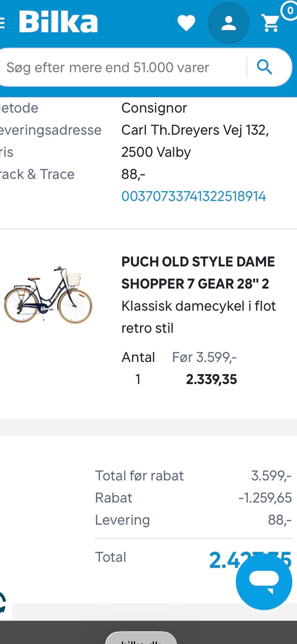Image resolution: width=297 pixels, height=644 pixels.
Task: Click the Carl Th.Dreyers Vej delivery address
Action: (x=195, y=141)
